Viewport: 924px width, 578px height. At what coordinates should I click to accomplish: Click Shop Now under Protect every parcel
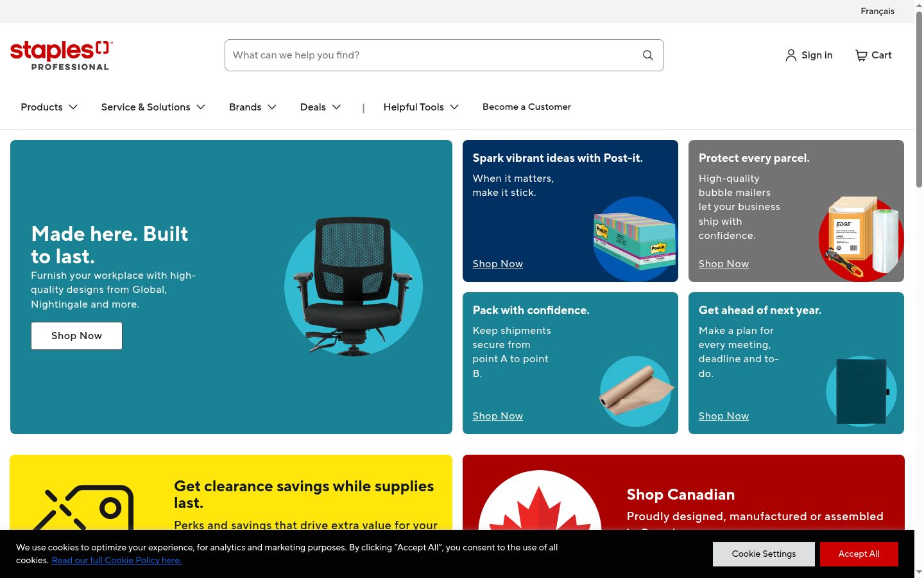pos(724,264)
